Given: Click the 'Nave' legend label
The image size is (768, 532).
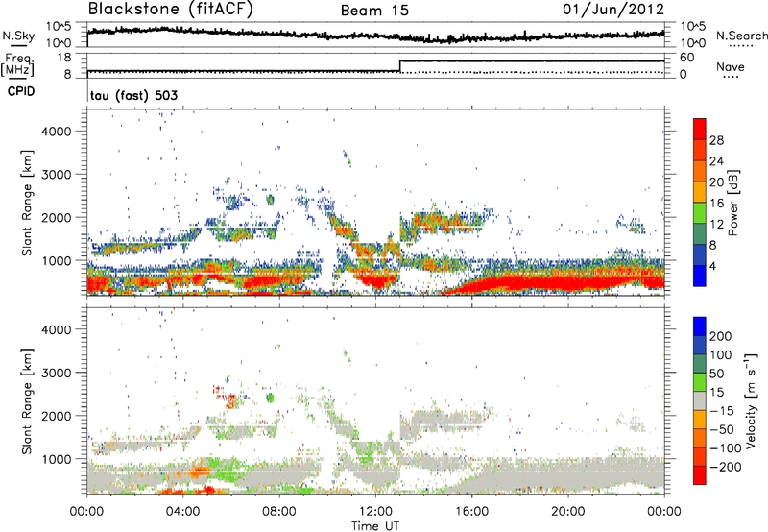Looking at the screenshot, I should pos(731,66).
